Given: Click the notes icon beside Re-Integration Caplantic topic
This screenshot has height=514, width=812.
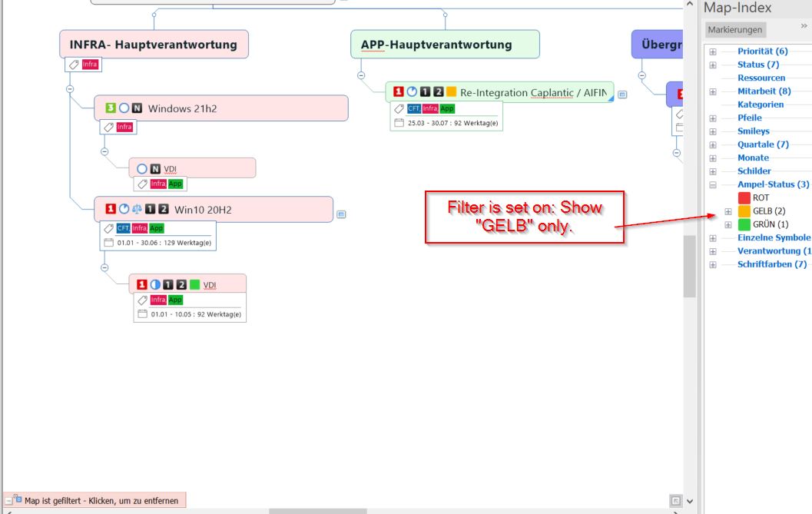Looking at the screenshot, I should point(622,95).
